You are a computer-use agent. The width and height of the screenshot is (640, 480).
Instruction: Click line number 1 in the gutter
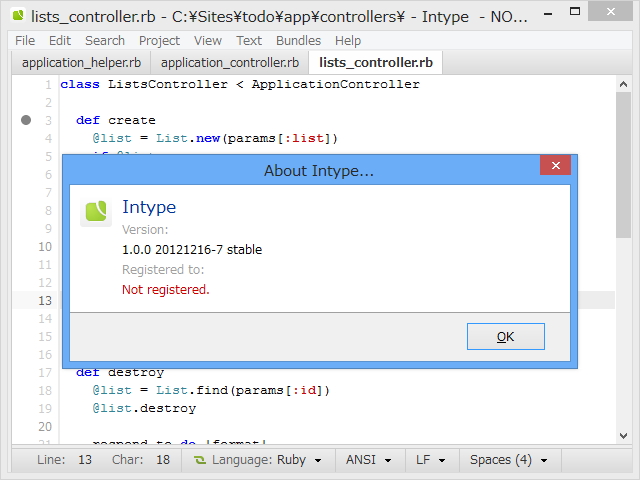[48, 84]
